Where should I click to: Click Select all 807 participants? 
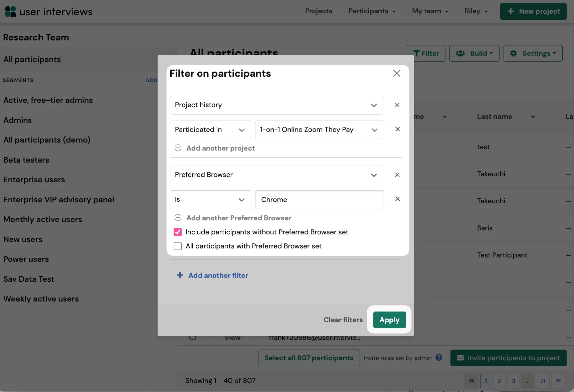coord(309,358)
